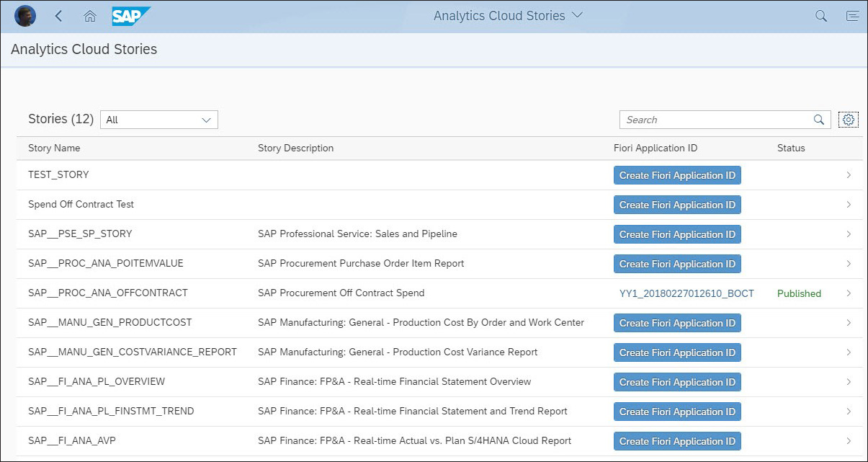Select the SAP__MANU_GEN_PRODUCTCOST story name

pos(110,322)
